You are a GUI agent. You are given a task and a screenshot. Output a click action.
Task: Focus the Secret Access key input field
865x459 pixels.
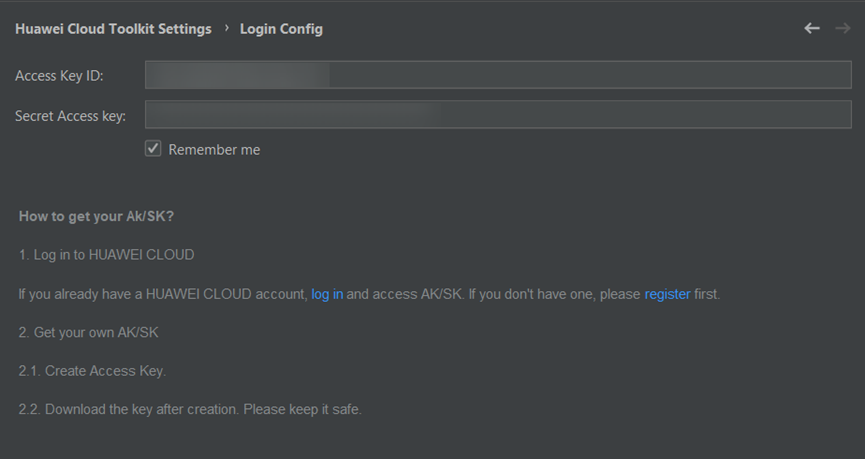tap(497, 115)
